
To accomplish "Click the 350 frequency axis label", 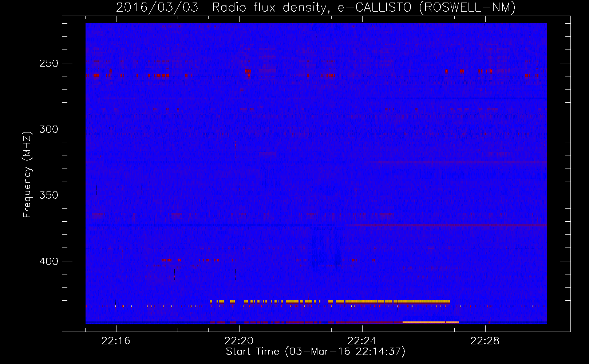I will coord(49,195).
